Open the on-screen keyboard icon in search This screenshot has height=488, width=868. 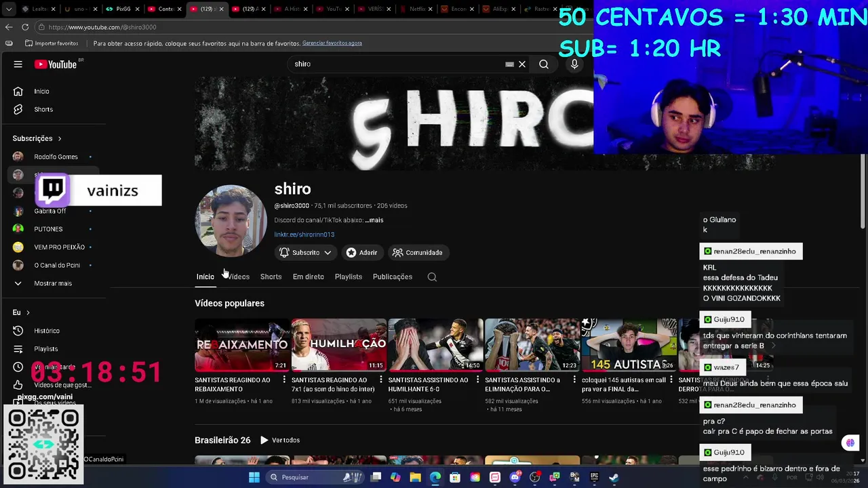pos(509,64)
